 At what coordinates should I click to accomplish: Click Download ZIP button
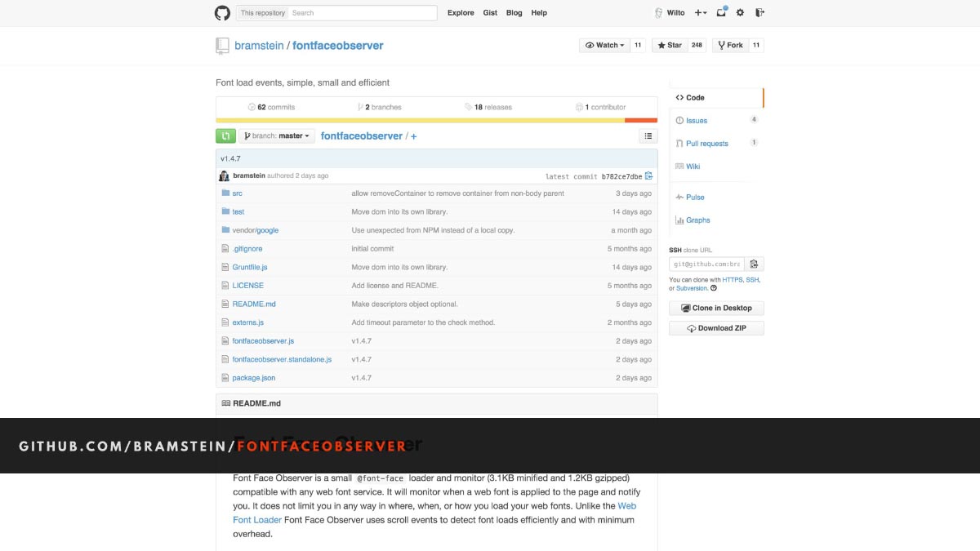click(716, 328)
